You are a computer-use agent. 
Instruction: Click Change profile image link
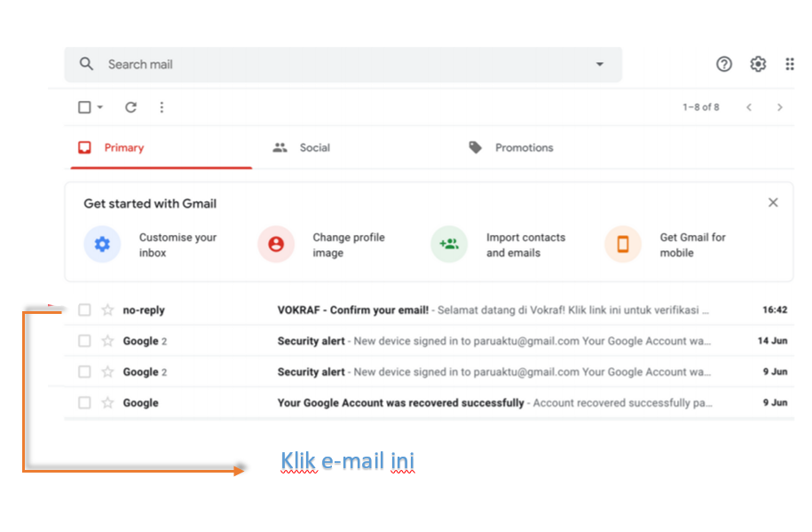(349, 245)
